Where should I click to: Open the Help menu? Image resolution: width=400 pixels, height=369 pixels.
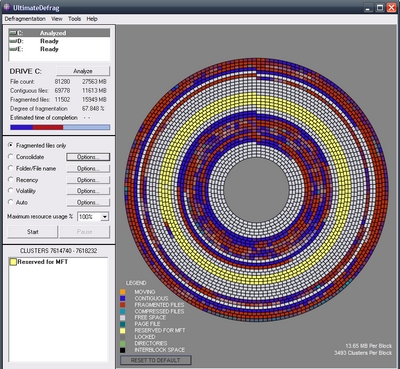click(x=92, y=19)
